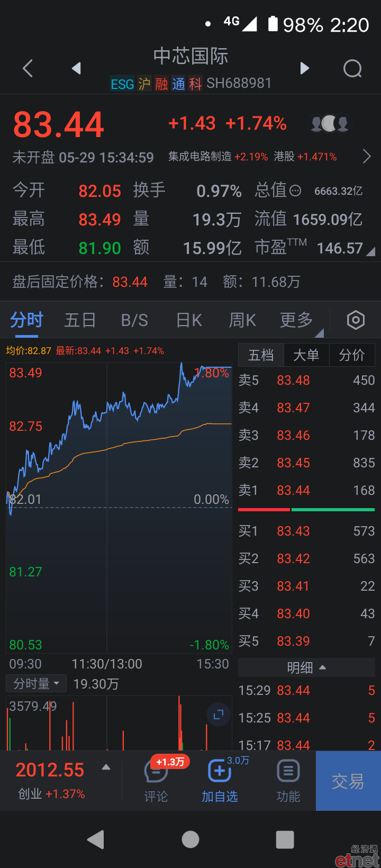Viewport: 381px width, 868px height.
Task: Open the user avatars group icon
Action: click(x=330, y=124)
